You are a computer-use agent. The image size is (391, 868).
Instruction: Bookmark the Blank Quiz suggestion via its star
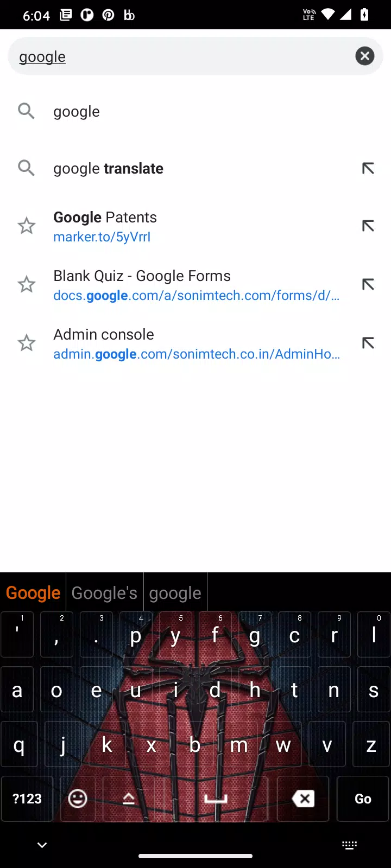pyautogui.click(x=27, y=284)
